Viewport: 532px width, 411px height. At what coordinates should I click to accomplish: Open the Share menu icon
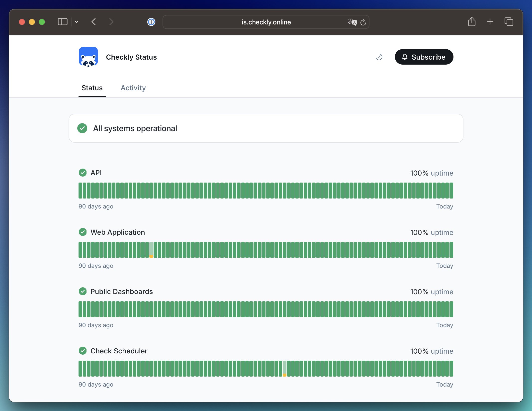[471, 22]
